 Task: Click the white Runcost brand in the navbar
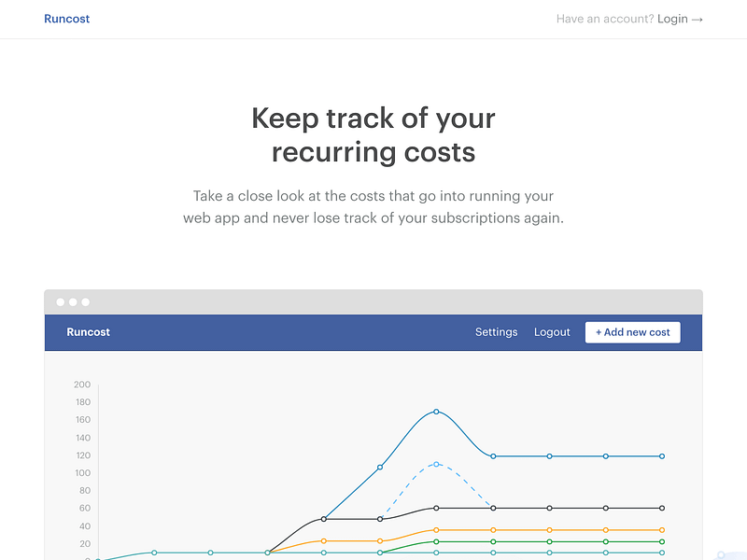[x=88, y=332]
